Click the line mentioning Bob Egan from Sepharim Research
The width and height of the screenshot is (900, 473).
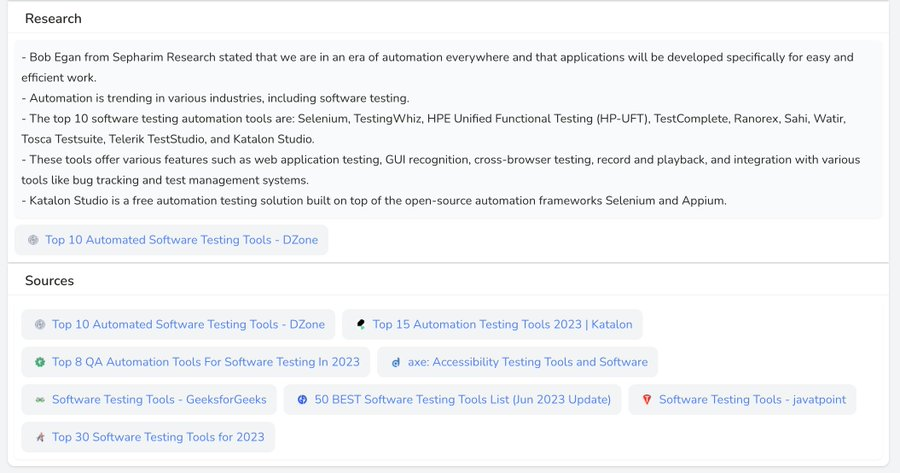tap(437, 67)
